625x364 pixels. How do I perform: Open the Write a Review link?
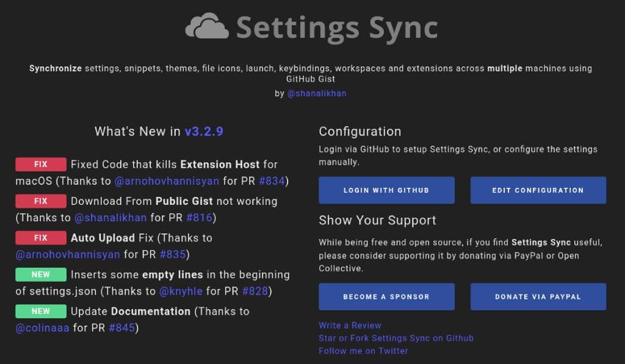[x=350, y=326]
